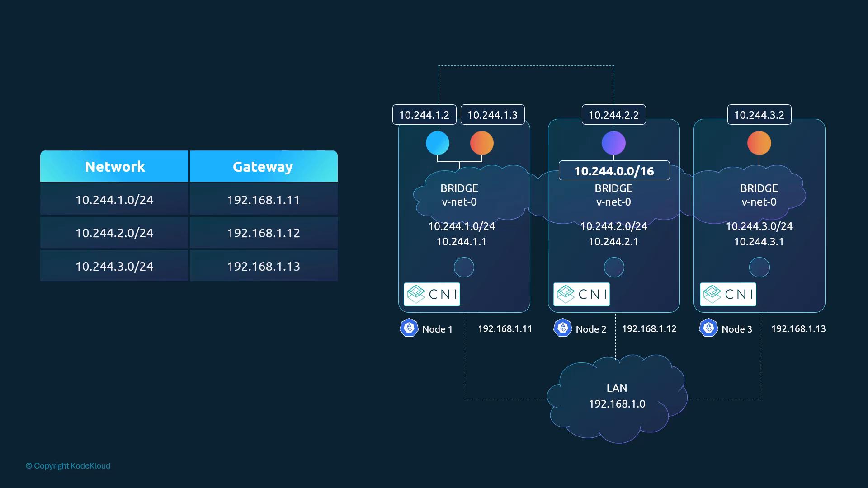
Task: Click the 10.244.1.1 bridge address text
Action: click(x=461, y=242)
